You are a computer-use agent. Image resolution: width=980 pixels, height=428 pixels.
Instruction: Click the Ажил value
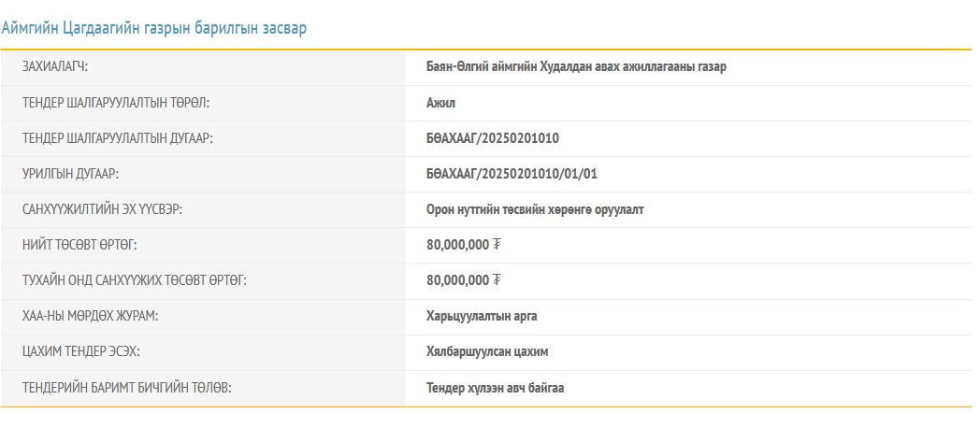(440, 103)
